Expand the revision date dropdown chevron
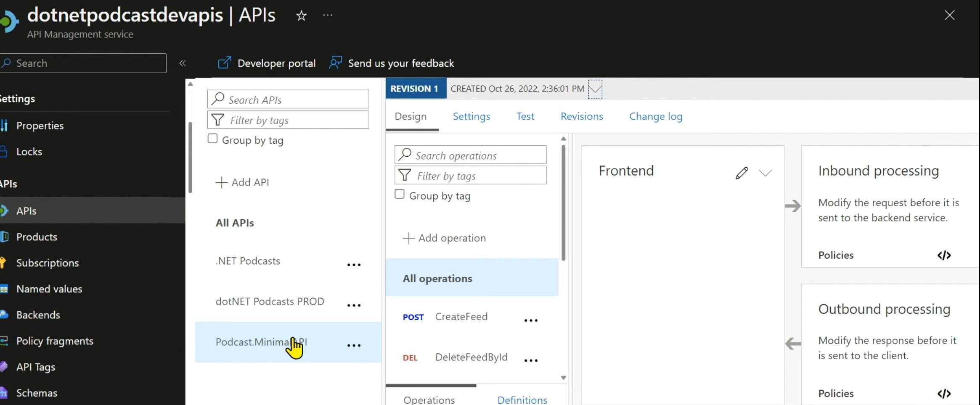 (x=595, y=89)
